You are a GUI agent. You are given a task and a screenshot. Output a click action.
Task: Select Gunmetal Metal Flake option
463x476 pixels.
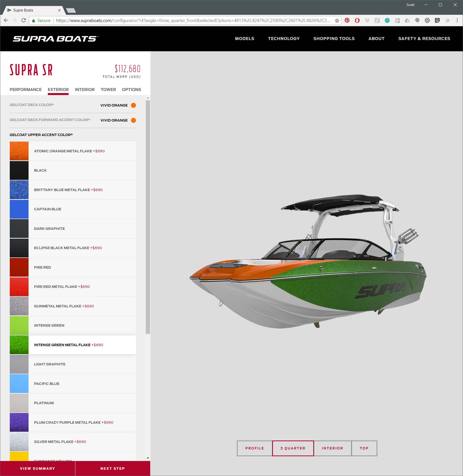coord(73,306)
